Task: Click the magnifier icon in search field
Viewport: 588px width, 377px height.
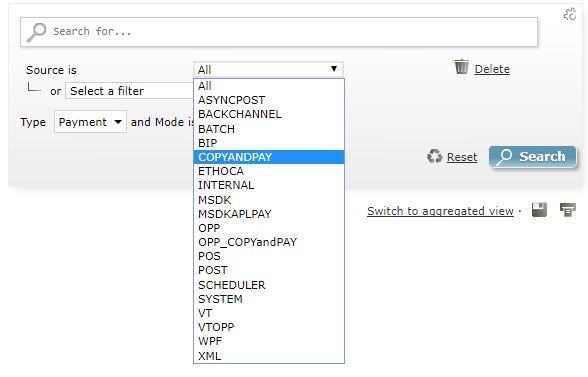Action: coord(37,32)
